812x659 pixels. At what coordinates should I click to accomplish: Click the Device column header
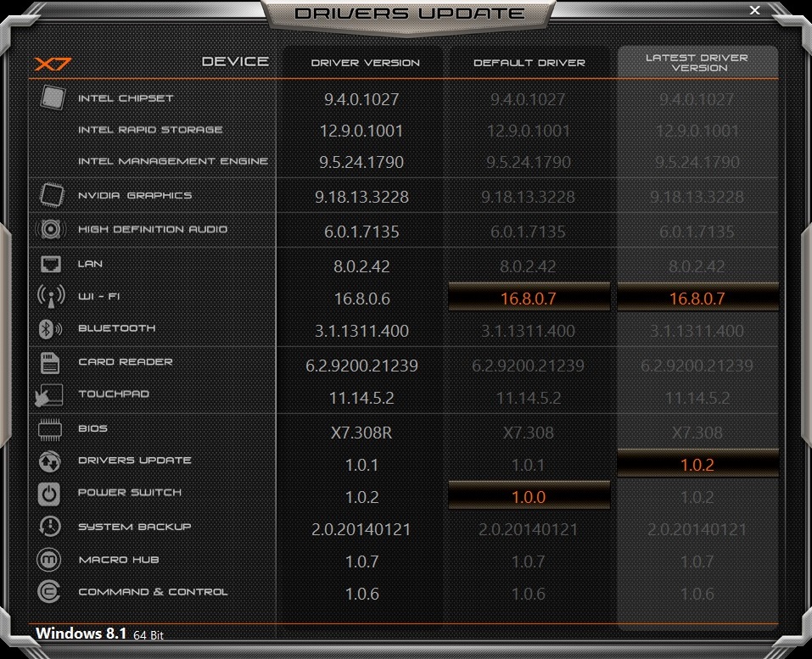[x=235, y=61]
